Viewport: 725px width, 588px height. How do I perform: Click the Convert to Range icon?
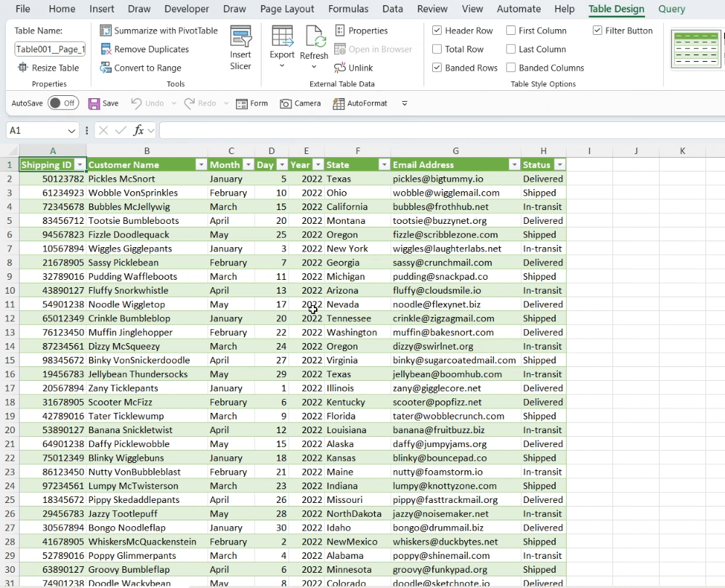coord(106,68)
